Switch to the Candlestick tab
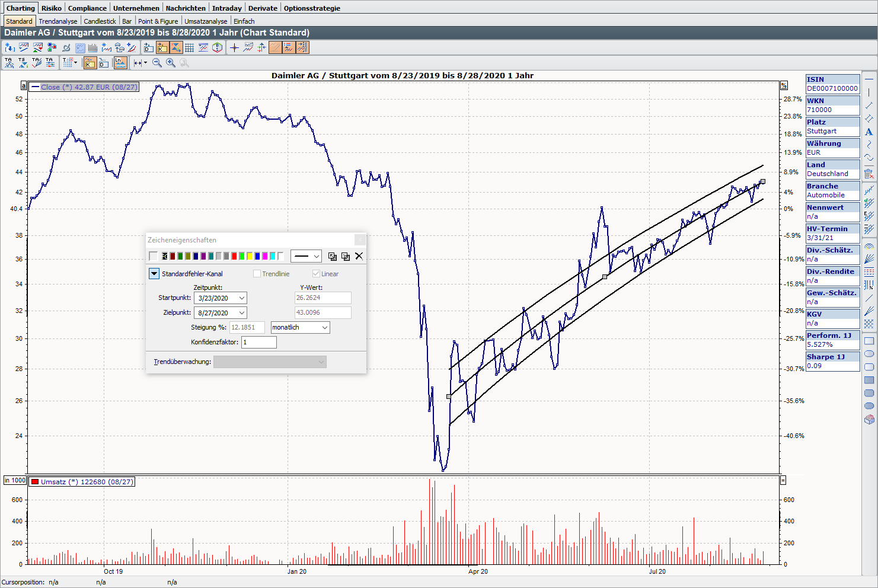This screenshot has height=588, width=878. click(x=100, y=21)
